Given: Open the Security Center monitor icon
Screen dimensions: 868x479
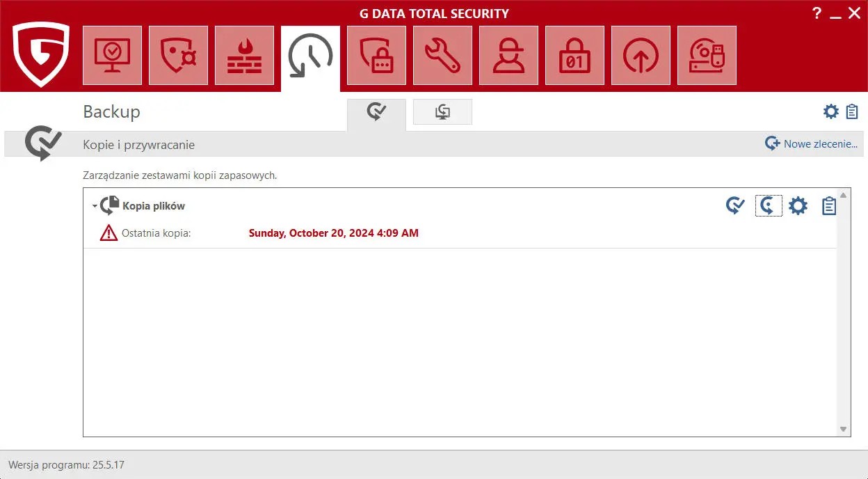Looking at the screenshot, I should point(112,56).
